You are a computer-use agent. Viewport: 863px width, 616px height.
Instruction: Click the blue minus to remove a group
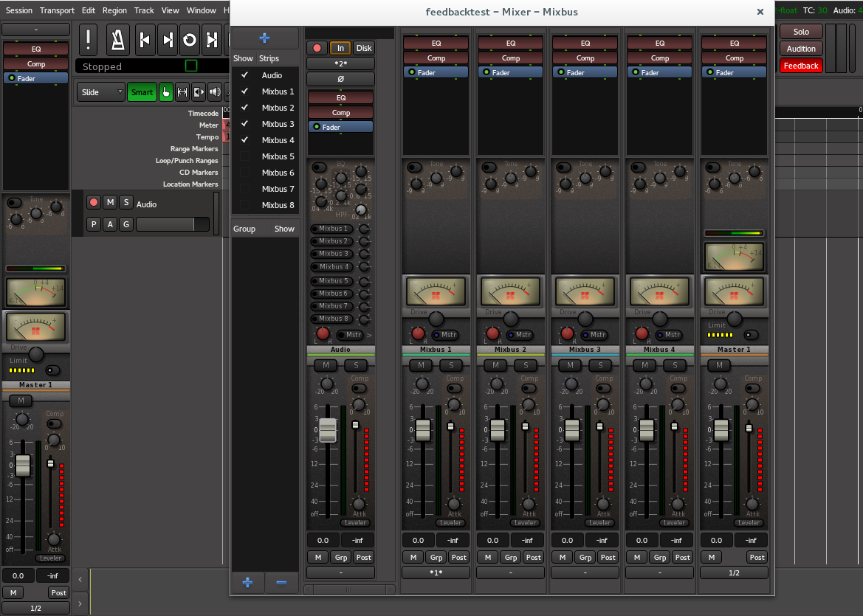(281, 582)
